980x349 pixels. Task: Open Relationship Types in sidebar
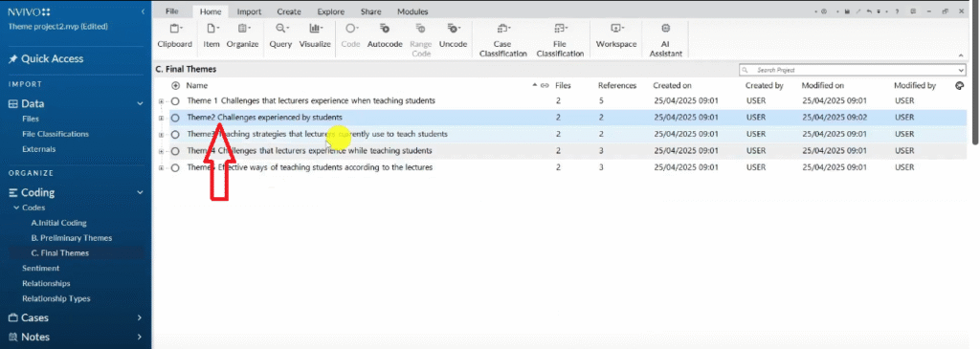tap(56, 298)
